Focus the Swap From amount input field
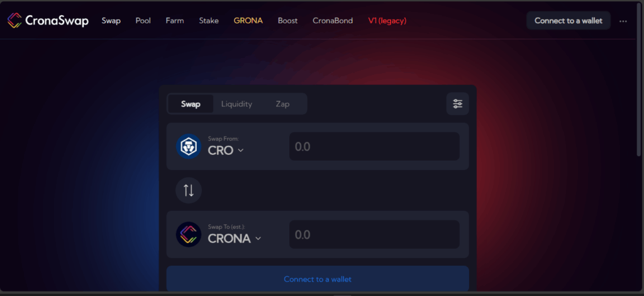Image resolution: width=644 pixels, height=296 pixels. pyautogui.click(x=374, y=146)
